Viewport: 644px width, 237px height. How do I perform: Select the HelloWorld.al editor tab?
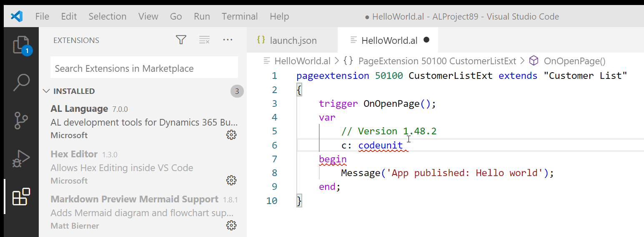[388, 40]
